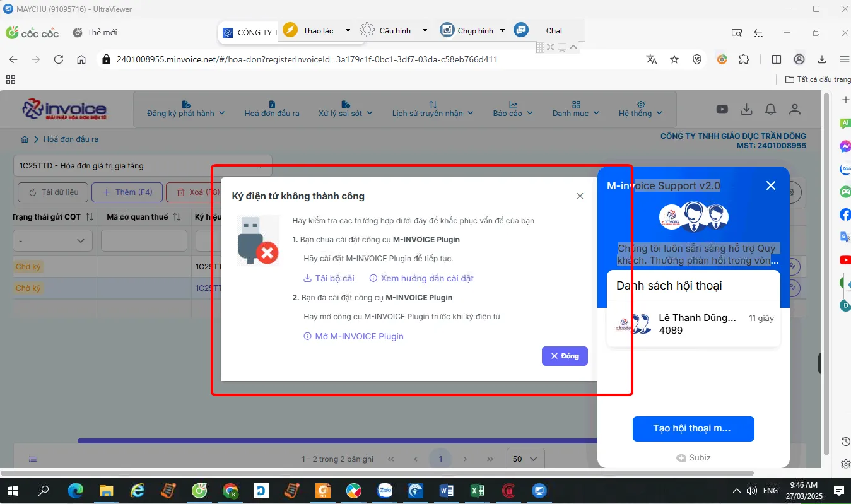Click the browser home icon
851x504 pixels.
(x=81, y=59)
